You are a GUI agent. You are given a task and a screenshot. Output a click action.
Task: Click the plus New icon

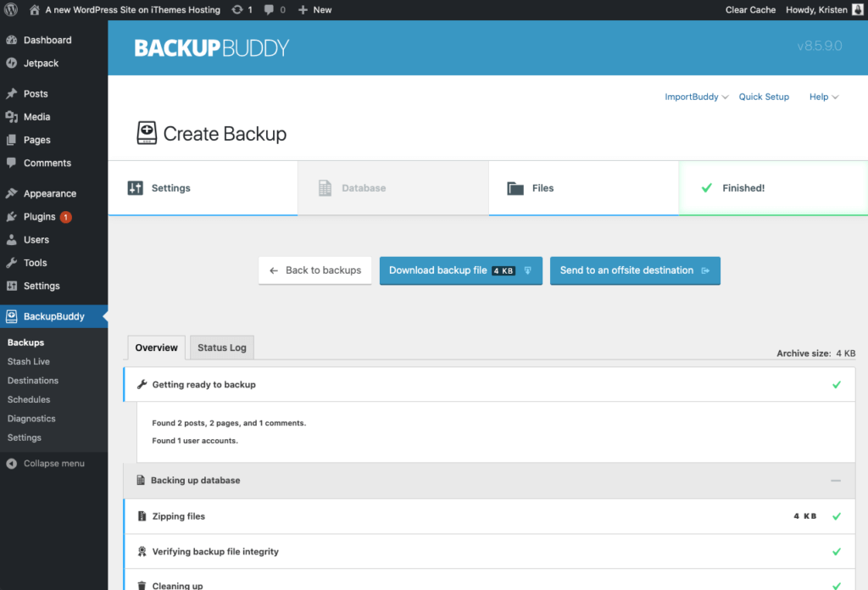303,9
